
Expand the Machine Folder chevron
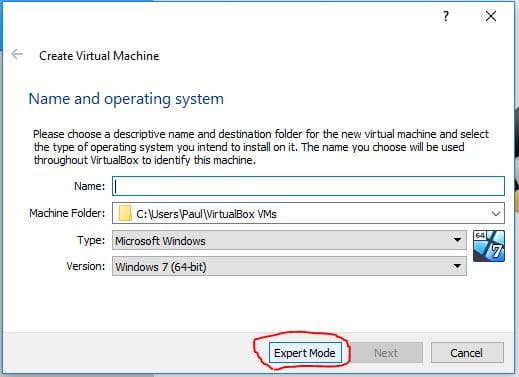click(495, 213)
